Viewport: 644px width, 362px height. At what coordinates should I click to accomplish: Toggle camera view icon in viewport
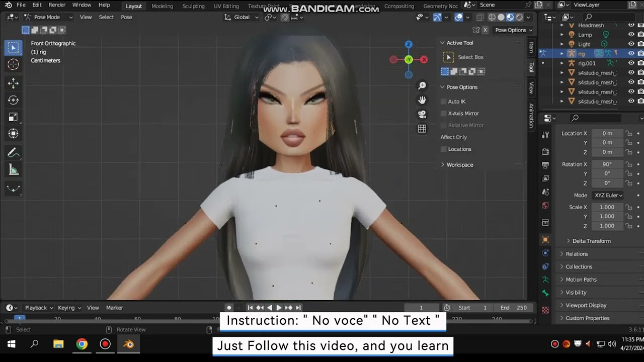coord(422,114)
